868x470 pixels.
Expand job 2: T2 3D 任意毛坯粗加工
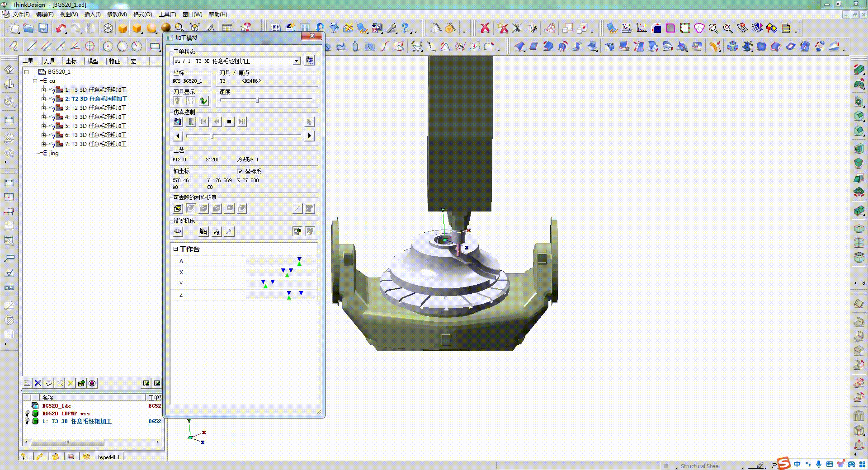click(43, 99)
